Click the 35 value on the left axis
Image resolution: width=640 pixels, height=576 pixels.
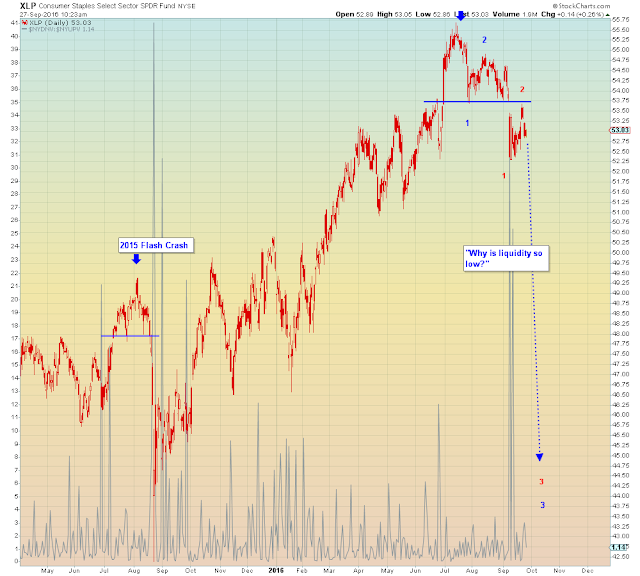(14, 102)
